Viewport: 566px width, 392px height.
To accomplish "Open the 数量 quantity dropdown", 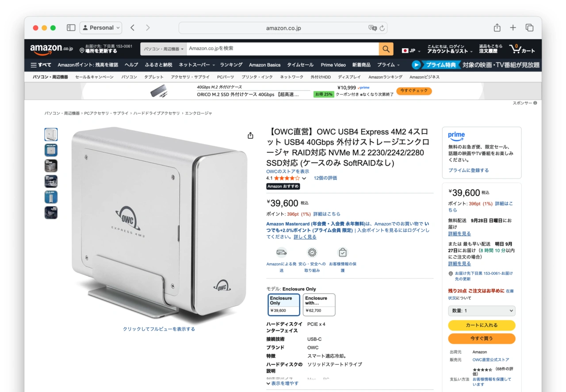I will [x=482, y=311].
